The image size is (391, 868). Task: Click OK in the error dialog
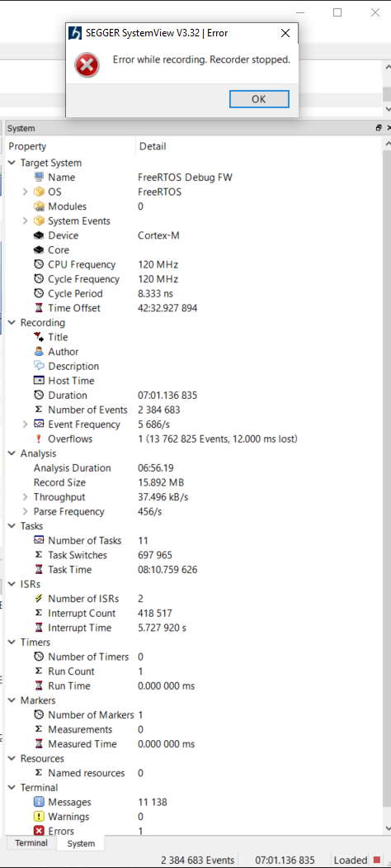coord(259,99)
